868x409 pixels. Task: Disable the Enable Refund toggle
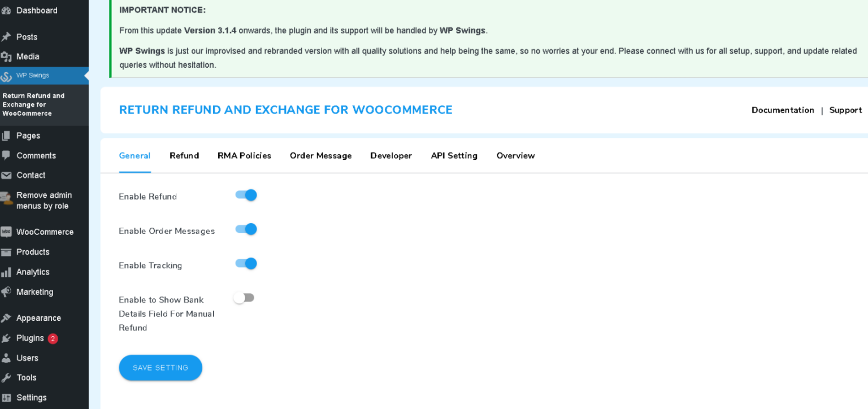(246, 194)
